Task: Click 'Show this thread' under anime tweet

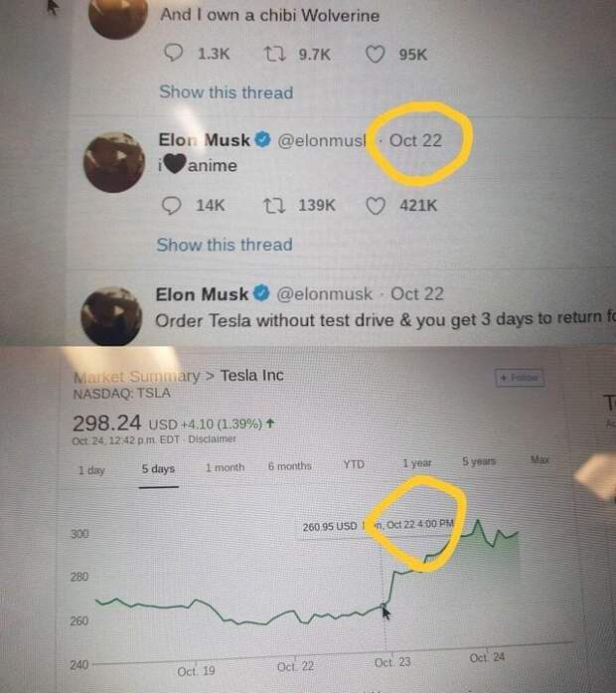Action: coord(225,245)
